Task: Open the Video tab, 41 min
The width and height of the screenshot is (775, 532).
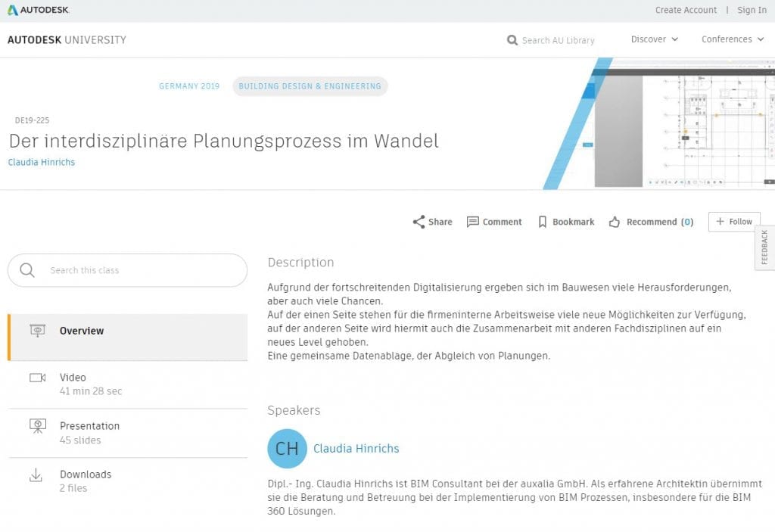Action: pyautogui.click(x=127, y=384)
